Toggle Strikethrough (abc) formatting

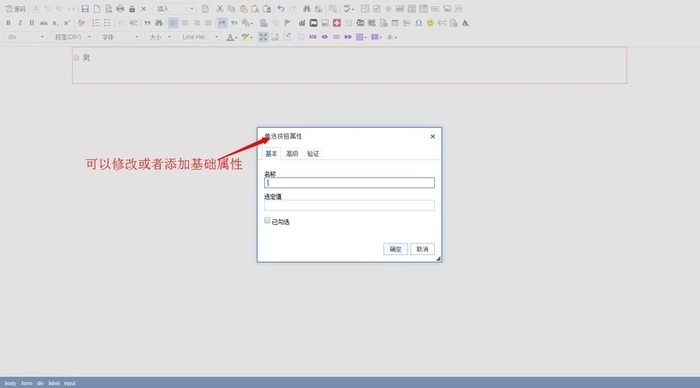[43, 23]
